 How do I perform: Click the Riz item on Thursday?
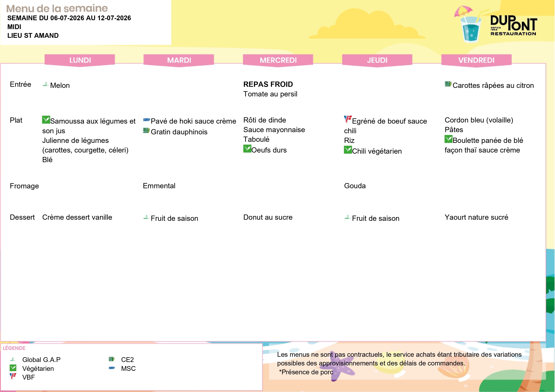[349, 140]
